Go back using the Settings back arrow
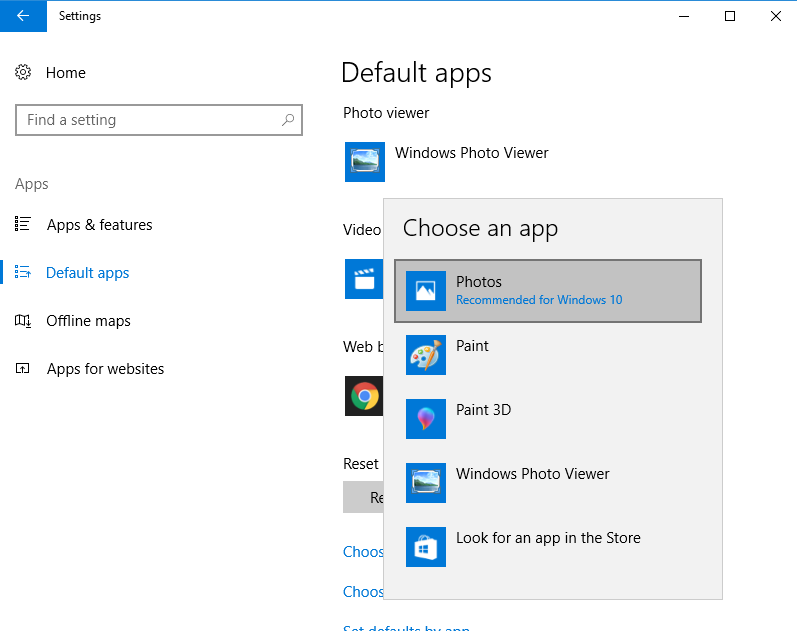 [x=23, y=16]
